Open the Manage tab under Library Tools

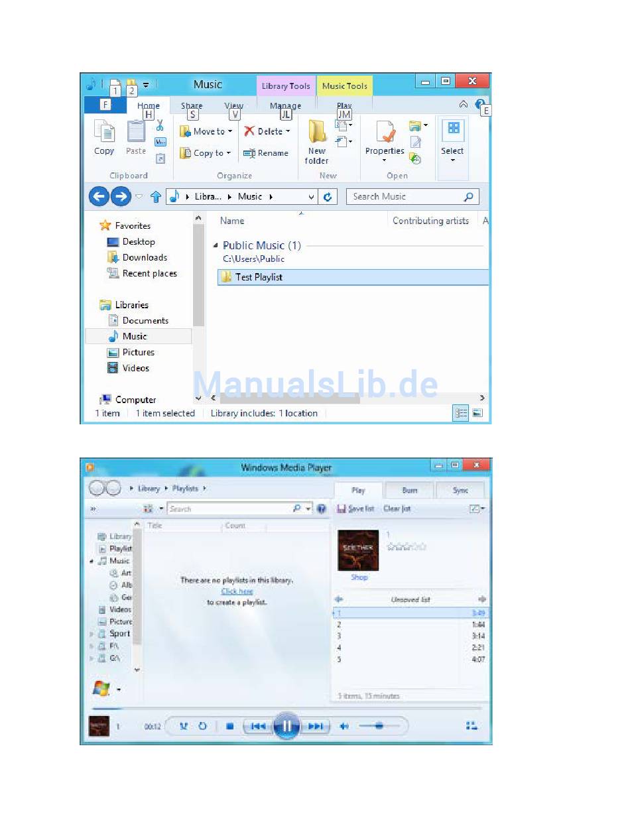pos(286,105)
